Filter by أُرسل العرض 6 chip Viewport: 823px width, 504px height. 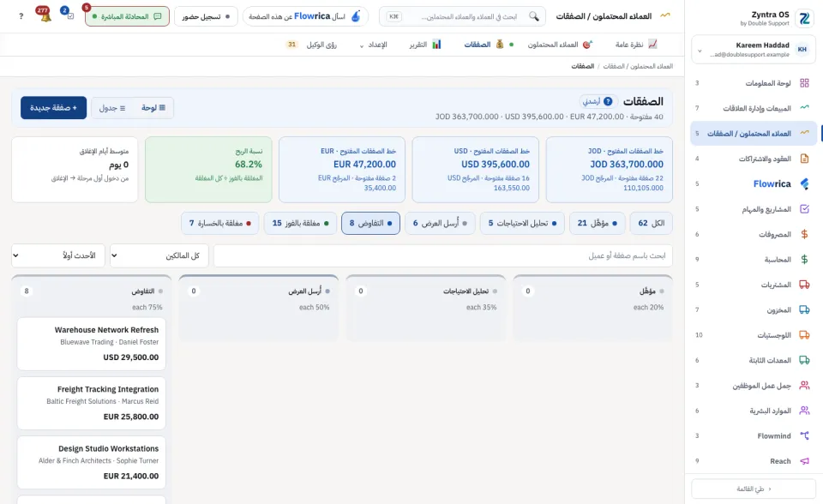[x=440, y=223]
